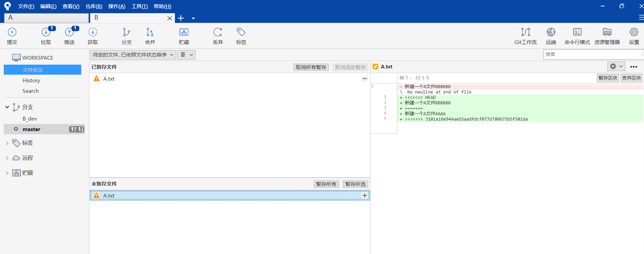Unstage A.txt with the minus icon
644x254 pixels.
(365, 79)
